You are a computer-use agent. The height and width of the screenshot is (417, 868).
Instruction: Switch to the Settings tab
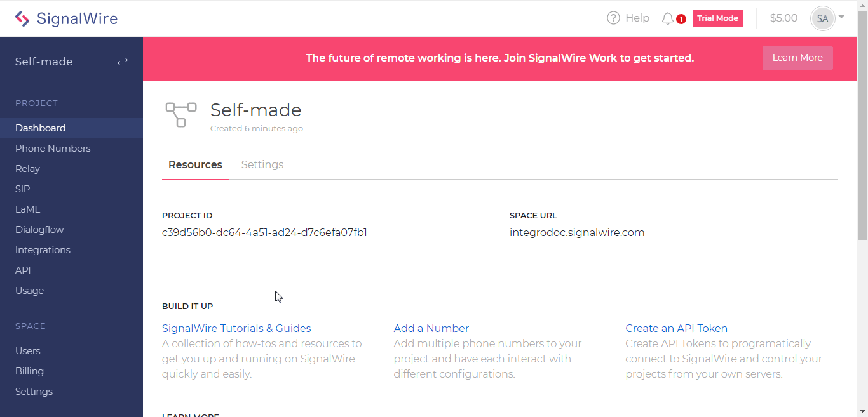[x=262, y=164]
